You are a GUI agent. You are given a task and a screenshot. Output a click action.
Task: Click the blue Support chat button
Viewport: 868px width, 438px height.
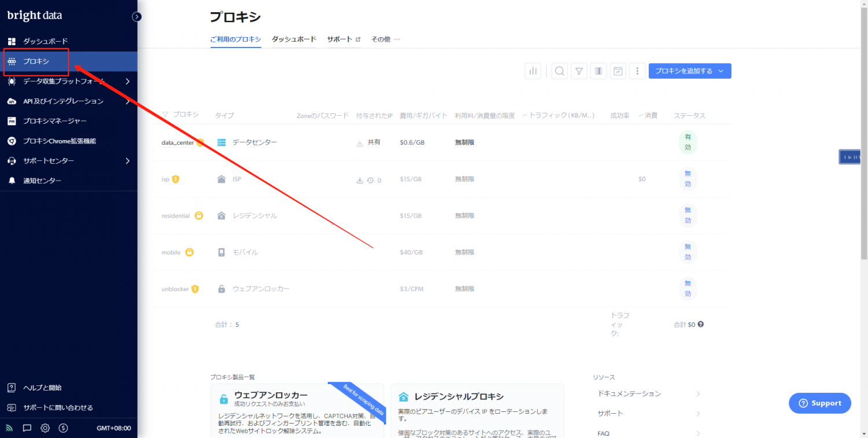click(x=820, y=403)
